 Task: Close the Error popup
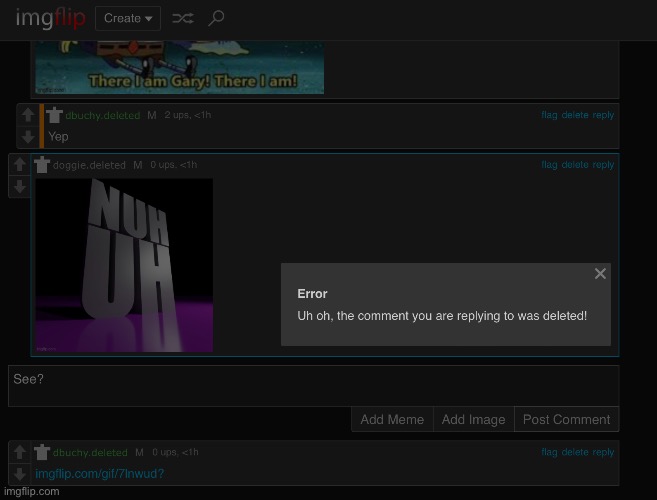pyautogui.click(x=600, y=274)
